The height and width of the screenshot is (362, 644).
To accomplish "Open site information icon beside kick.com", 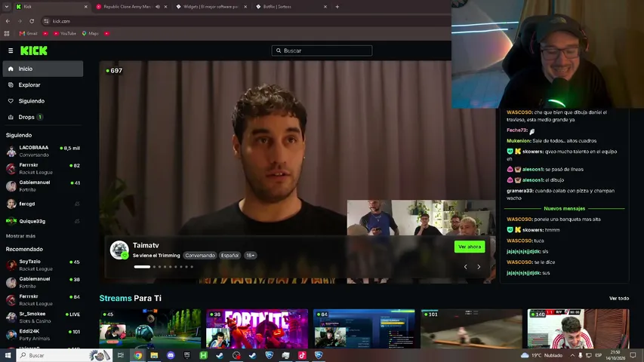I will (46, 21).
